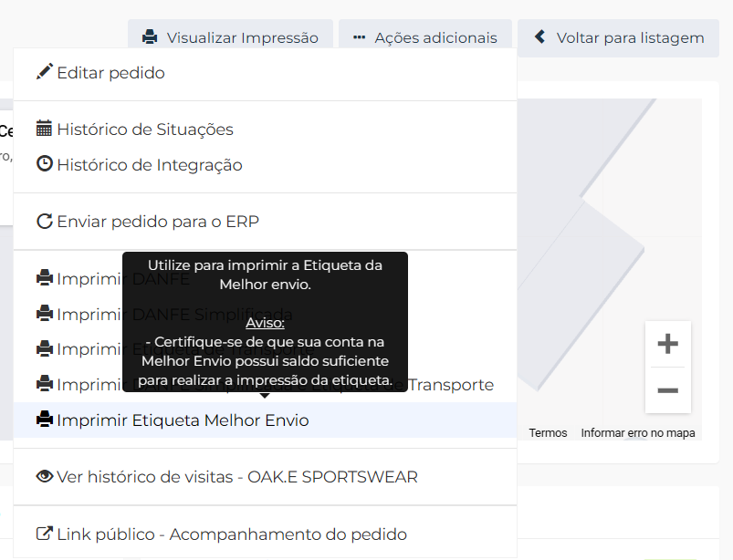
Task: Click the printer icon in Visualizar Impressão
Action: (150, 36)
